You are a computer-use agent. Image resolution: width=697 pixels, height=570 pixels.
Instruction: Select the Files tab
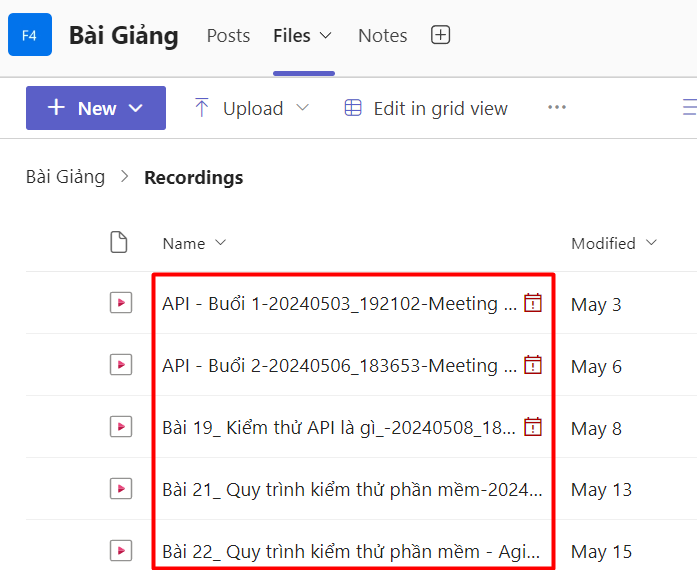pyautogui.click(x=302, y=35)
